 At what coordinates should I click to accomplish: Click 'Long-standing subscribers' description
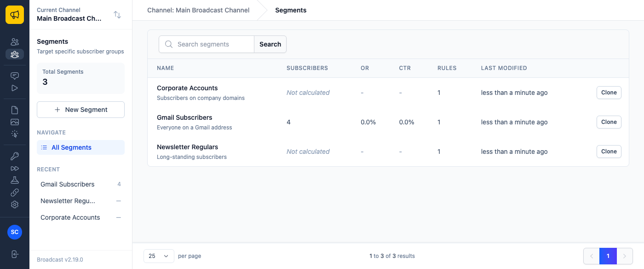click(x=192, y=157)
